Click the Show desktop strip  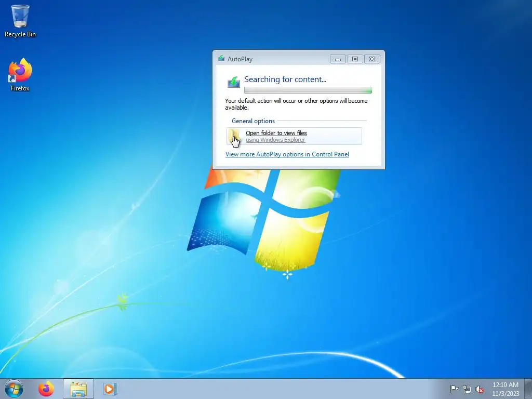coord(528,389)
